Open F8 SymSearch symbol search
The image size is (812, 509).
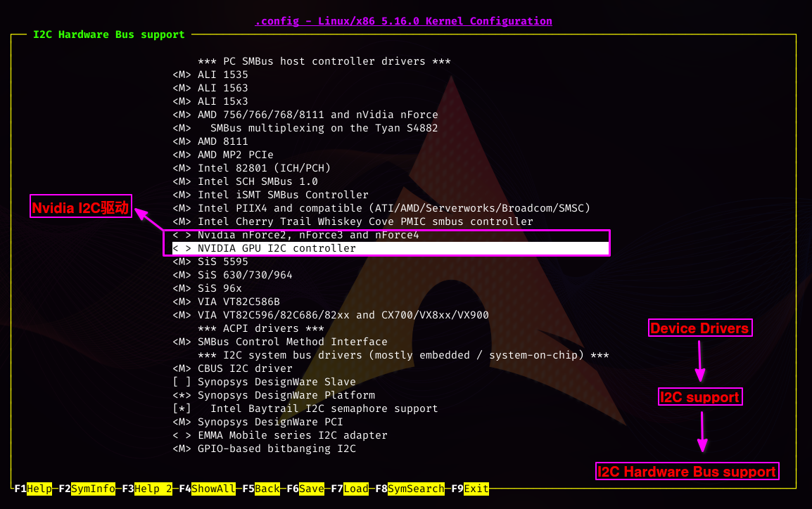click(410, 489)
